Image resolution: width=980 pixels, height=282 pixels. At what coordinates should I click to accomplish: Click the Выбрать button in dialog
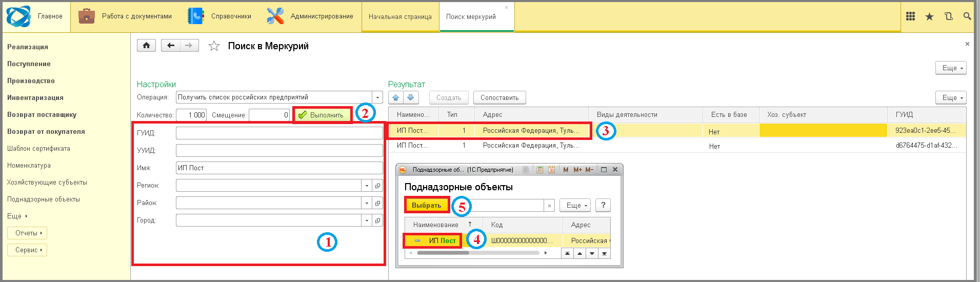point(427,205)
